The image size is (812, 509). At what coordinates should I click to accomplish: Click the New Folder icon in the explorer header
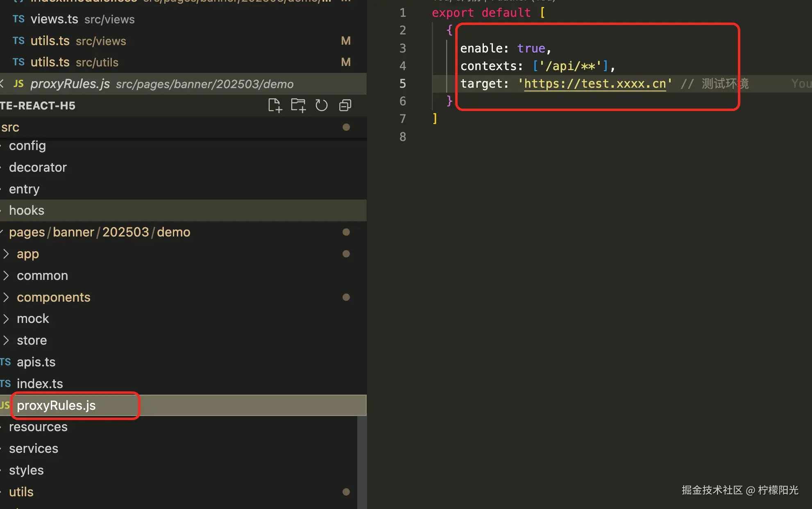(x=298, y=106)
